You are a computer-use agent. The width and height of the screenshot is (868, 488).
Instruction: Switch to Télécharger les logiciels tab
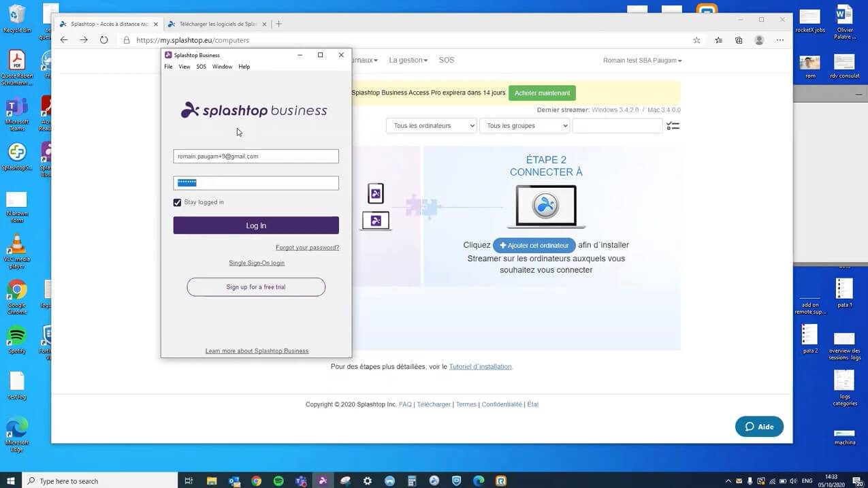(216, 24)
